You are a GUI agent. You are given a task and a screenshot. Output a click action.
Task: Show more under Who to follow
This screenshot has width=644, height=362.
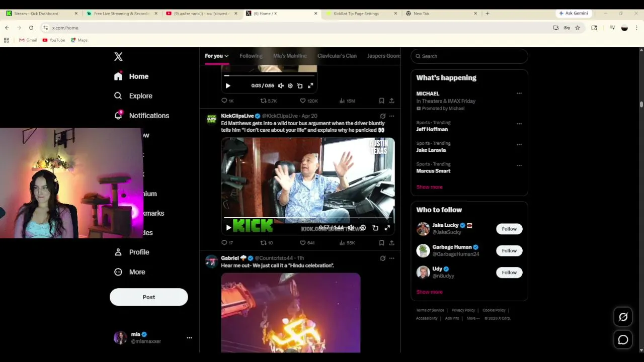(x=429, y=292)
